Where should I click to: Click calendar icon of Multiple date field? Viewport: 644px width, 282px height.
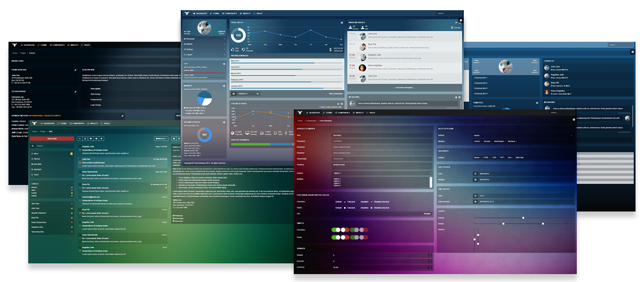coord(475,179)
